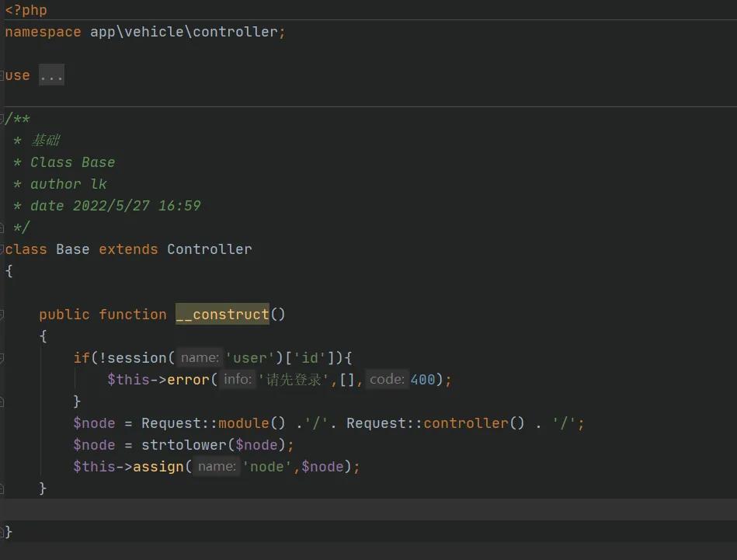This screenshot has height=560, width=737.
Task: Click the extends keyword
Action: (128, 249)
